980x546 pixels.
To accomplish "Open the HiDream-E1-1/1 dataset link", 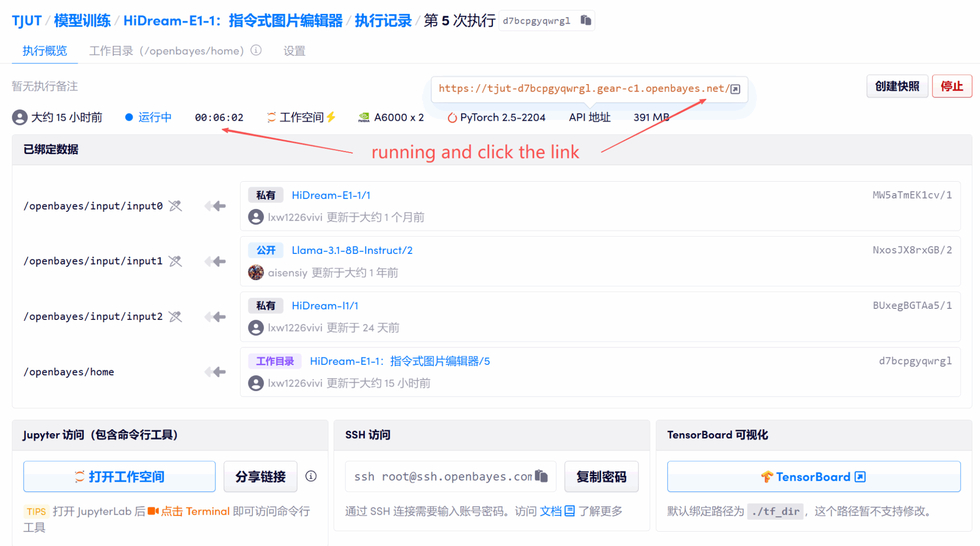I will [x=331, y=195].
